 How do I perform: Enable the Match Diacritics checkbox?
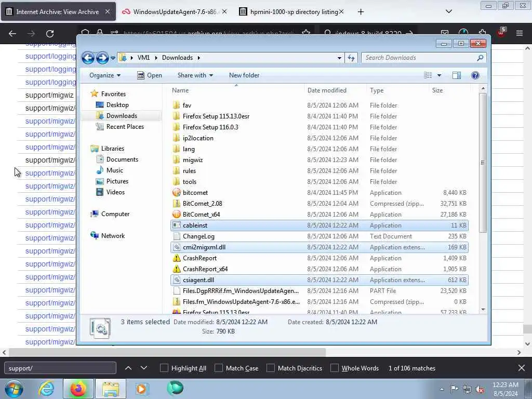click(271, 368)
